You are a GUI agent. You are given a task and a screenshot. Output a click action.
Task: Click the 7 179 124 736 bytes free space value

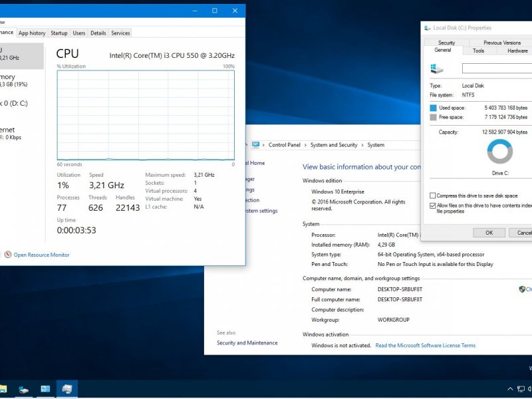tap(506, 117)
